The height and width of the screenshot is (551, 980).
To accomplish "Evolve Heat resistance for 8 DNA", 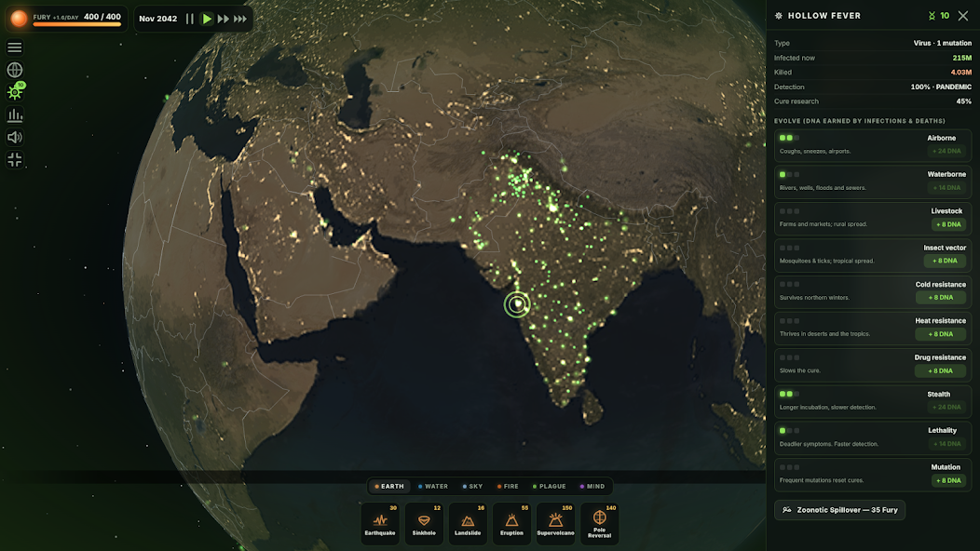I will (x=940, y=334).
